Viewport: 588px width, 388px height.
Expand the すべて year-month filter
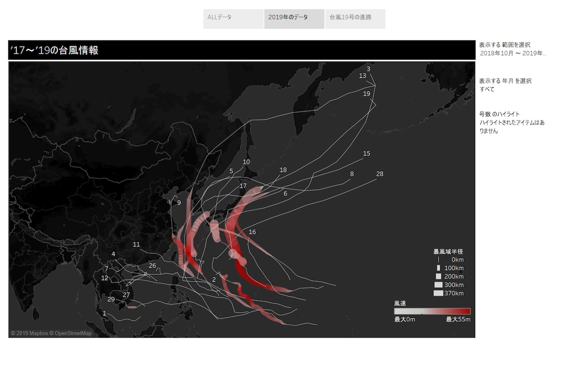513,89
